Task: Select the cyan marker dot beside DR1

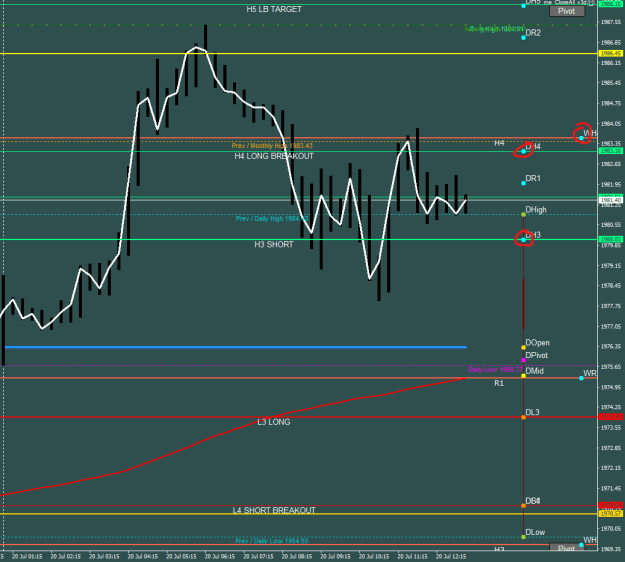Action: (x=523, y=183)
